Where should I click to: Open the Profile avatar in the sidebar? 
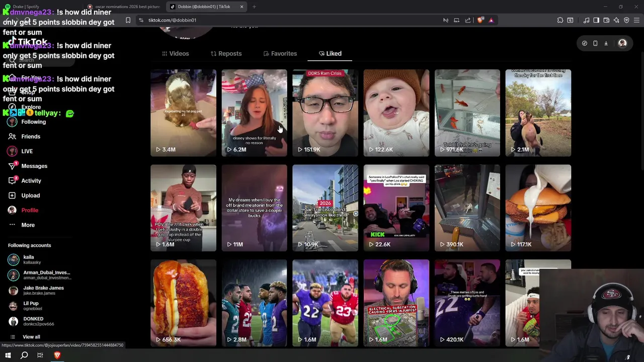(x=12, y=210)
